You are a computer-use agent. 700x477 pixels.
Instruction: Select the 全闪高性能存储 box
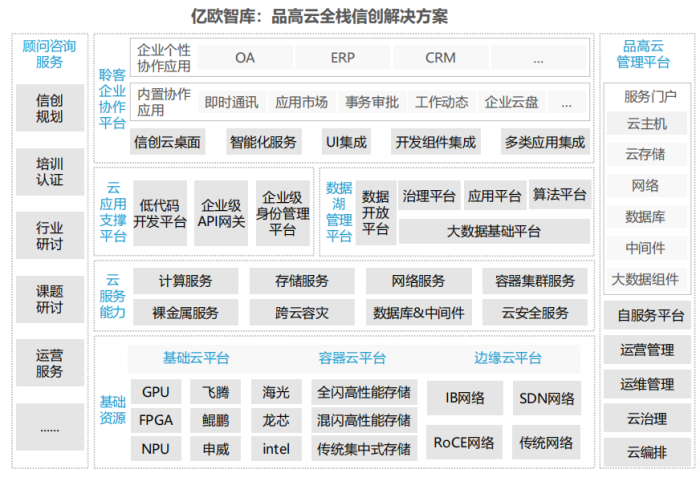tap(363, 393)
